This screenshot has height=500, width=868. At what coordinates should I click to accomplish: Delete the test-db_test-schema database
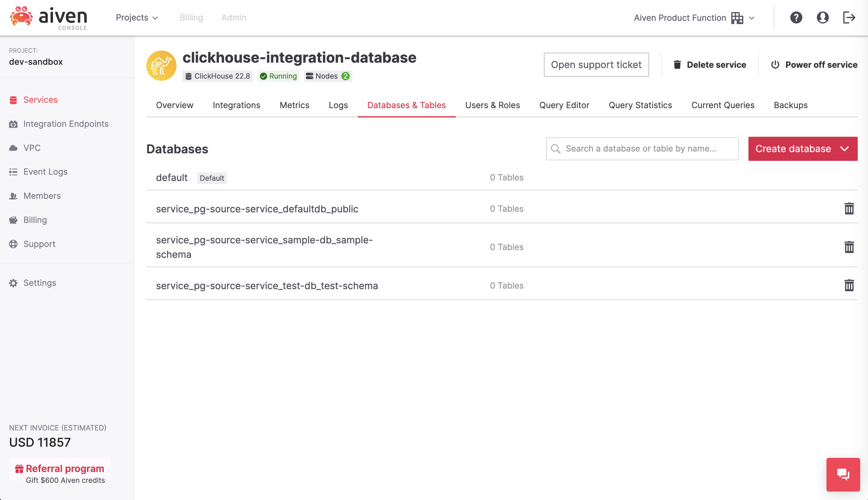[x=849, y=285]
